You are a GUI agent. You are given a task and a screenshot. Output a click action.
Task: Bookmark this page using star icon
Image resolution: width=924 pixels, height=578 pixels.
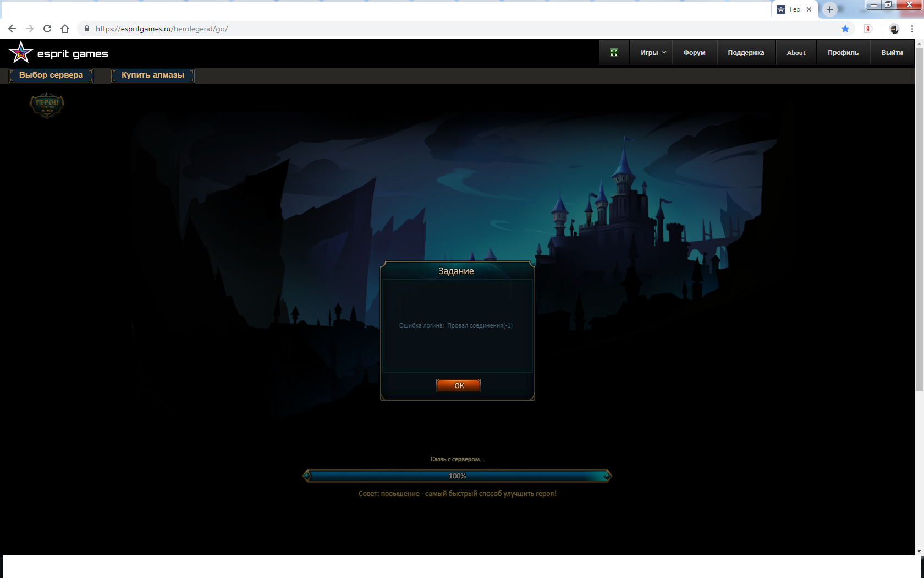point(845,29)
